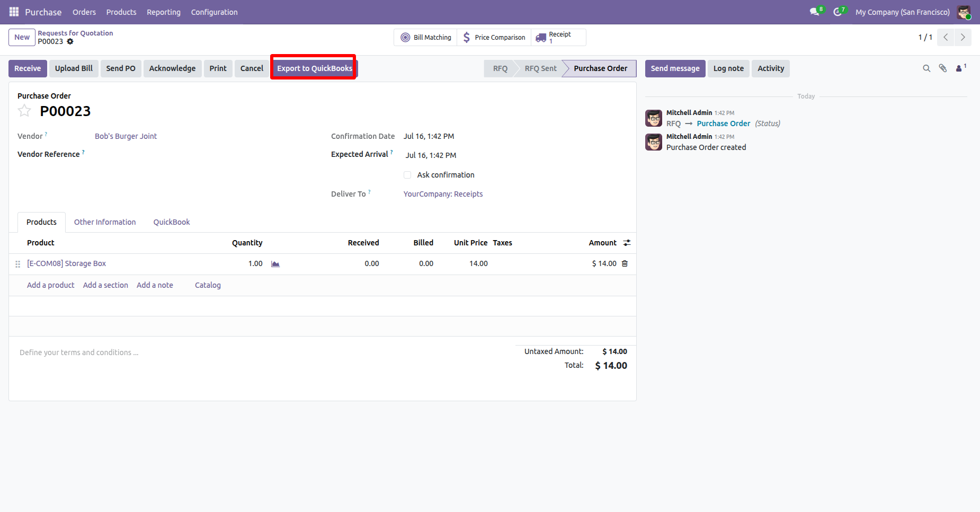980x512 pixels.
Task: Click the record pager 1 / 1
Action: [x=925, y=37]
